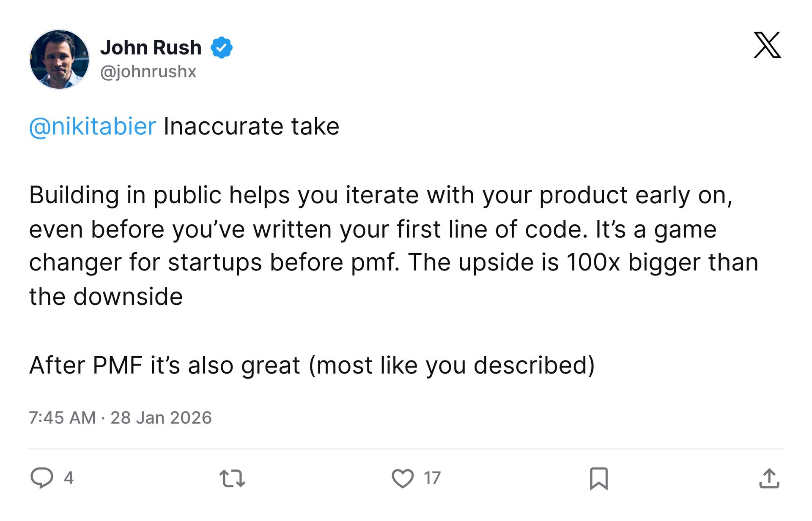Click the "Building in public" paragraph
The image size is (812, 521).
(x=393, y=245)
